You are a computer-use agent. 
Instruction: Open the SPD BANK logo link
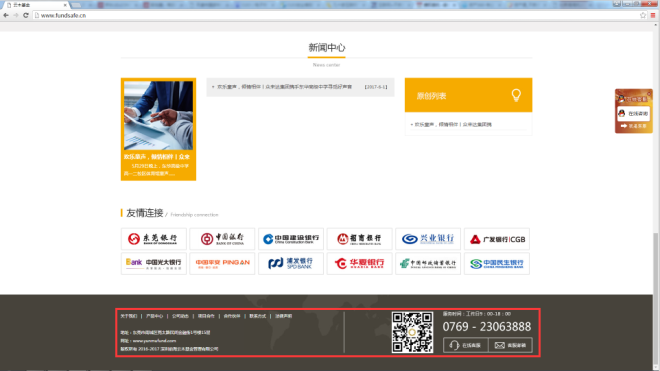pyautogui.click(x=291, y=264)
